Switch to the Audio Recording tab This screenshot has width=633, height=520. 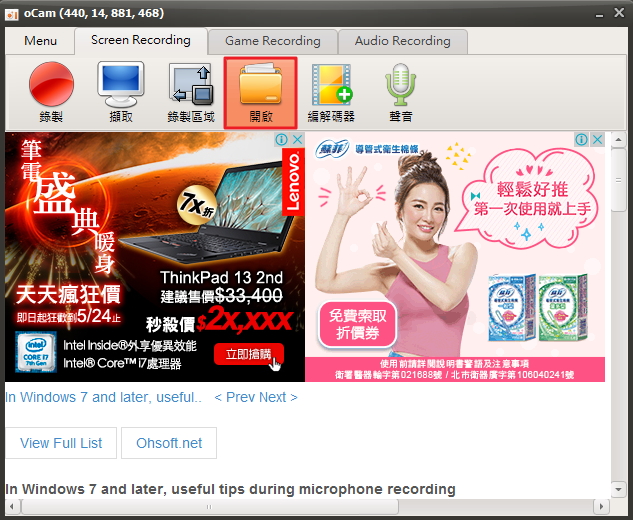pyautogui.click(x=402, y=41)
